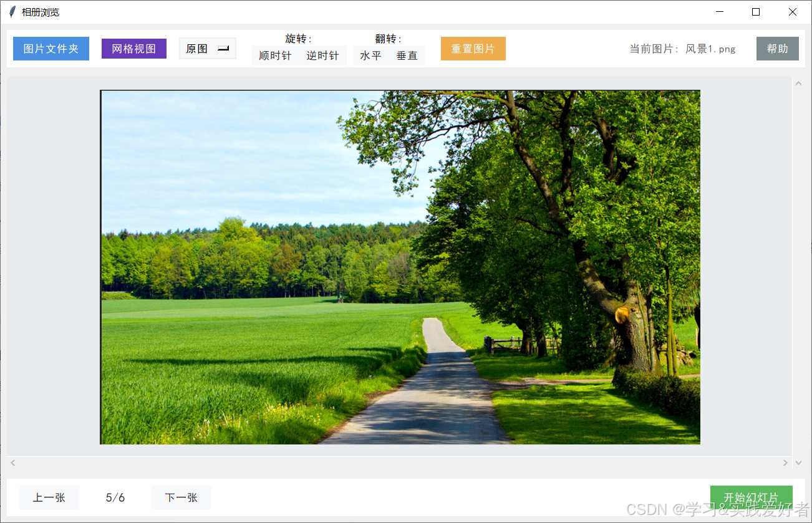Screen dimensions: 812x523
Task: Click the 翻转 label
Action: [389, 39]
